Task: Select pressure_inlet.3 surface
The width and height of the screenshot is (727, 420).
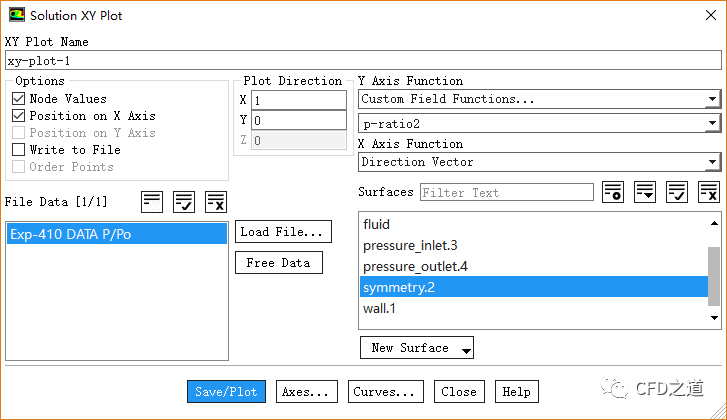Action: click(x=411, y=245)
